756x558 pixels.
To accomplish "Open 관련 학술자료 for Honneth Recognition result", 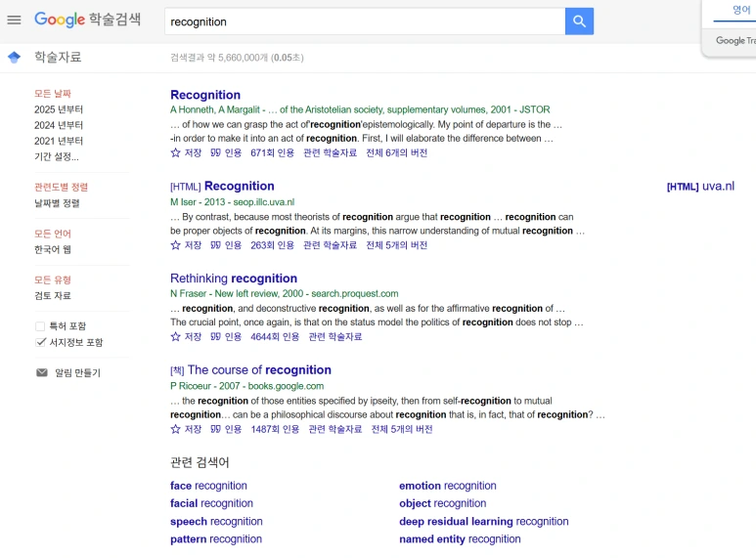I will [x=331, y=152].
